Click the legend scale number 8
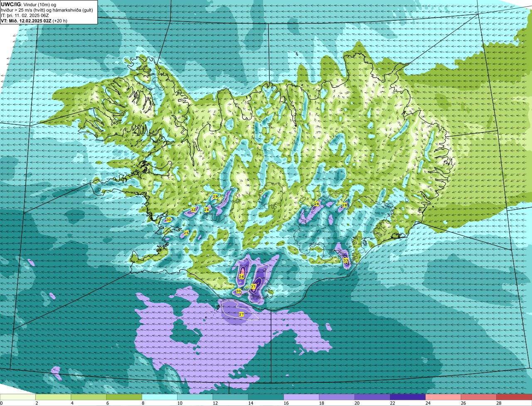 143,403
